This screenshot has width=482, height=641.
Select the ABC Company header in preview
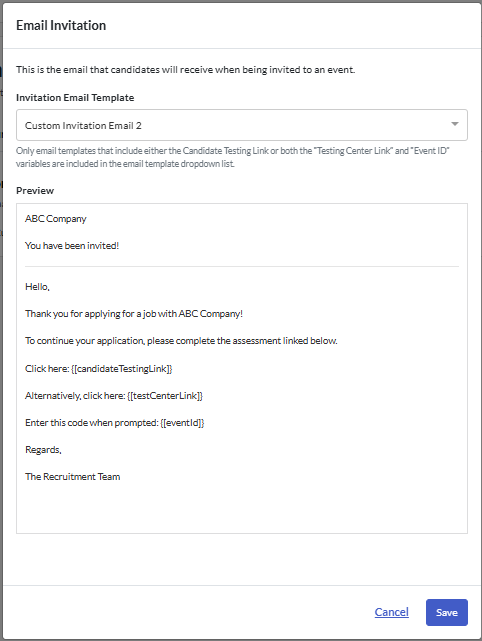coord(56,219)
